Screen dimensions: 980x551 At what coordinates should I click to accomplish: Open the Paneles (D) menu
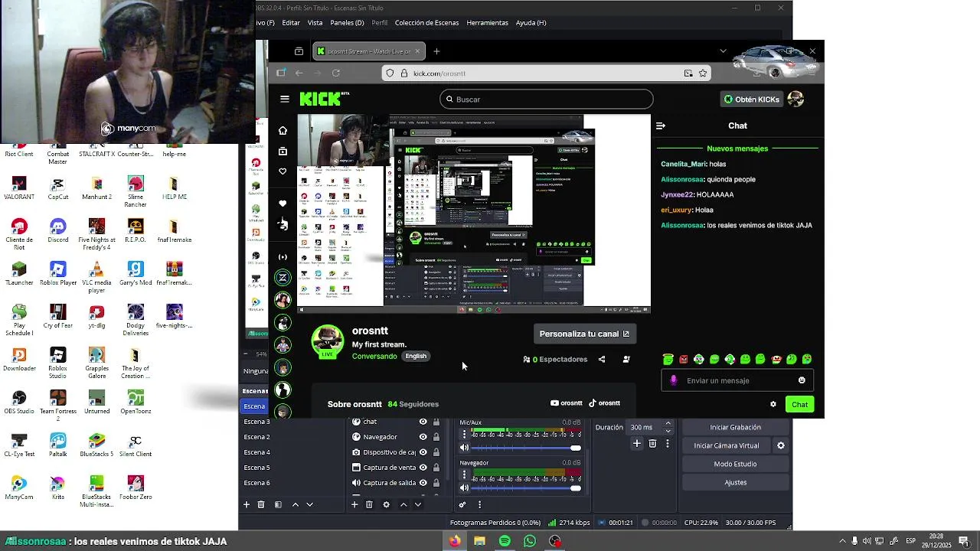coord(347,23)
